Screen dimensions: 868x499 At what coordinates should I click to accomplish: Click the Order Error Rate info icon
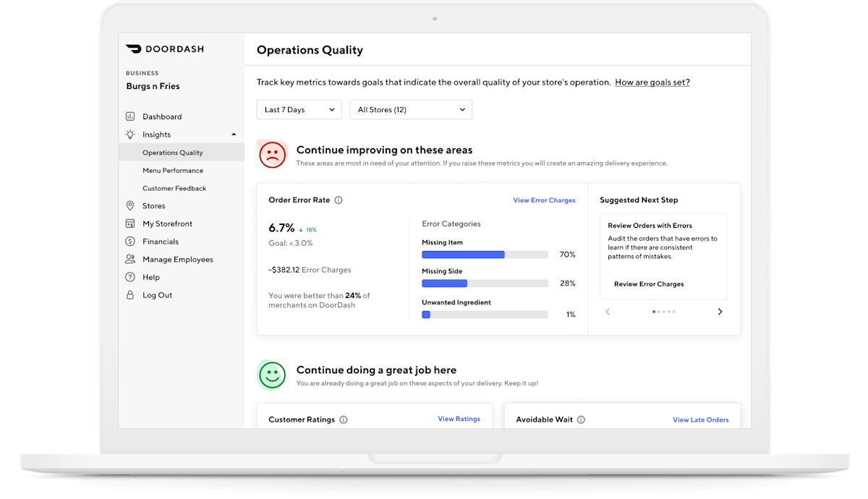[x=339, y=200]
